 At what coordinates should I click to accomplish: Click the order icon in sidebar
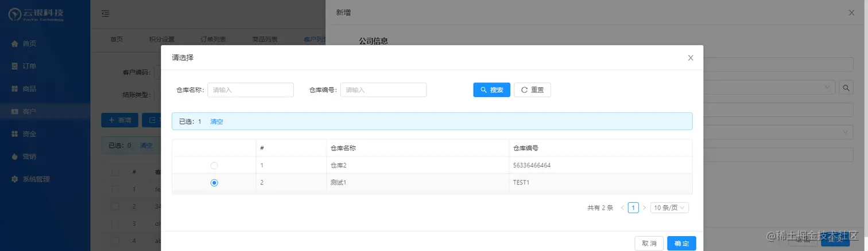[x=15, y=66]
